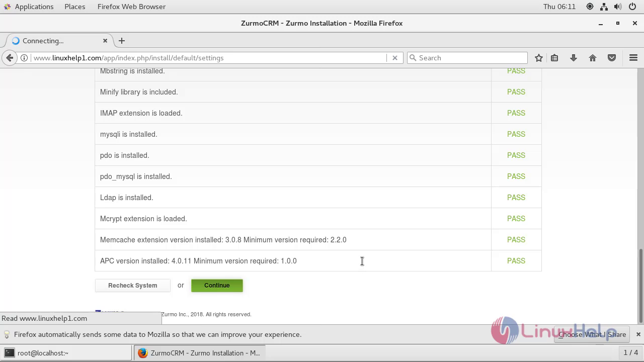
Task: Click the bookmark star icon
Action: pyautogui.click(x=539, y=58)
